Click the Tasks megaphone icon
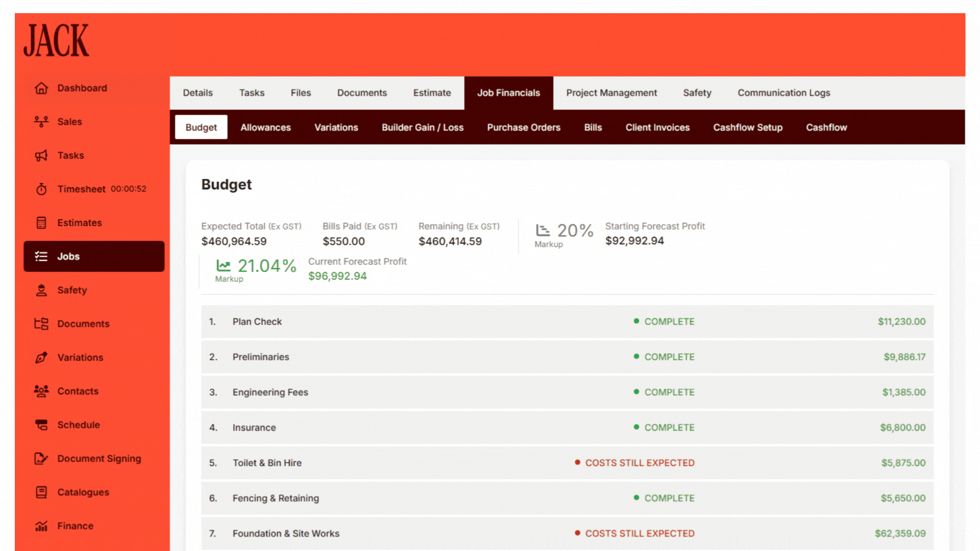The width and height of the screenshot is (980, 551). [x=41, y=156]
